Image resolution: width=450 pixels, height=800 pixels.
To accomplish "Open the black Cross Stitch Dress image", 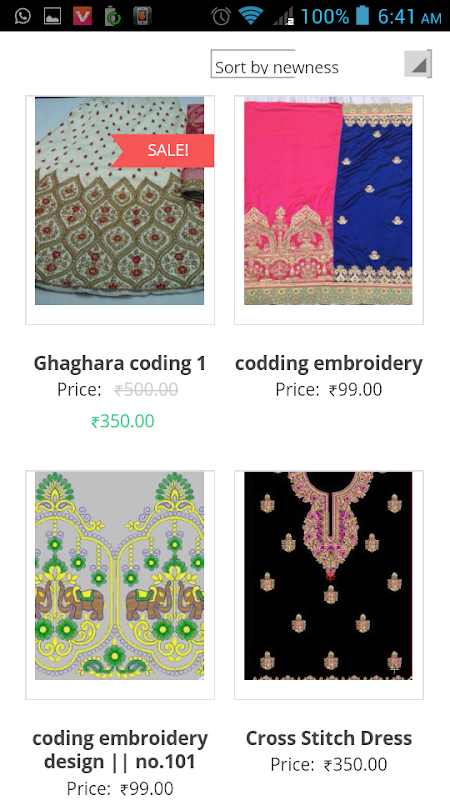I will tap(328, 576).
